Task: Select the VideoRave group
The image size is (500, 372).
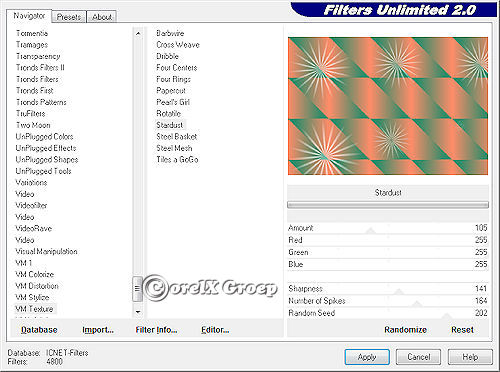Action: click(34, 229)
